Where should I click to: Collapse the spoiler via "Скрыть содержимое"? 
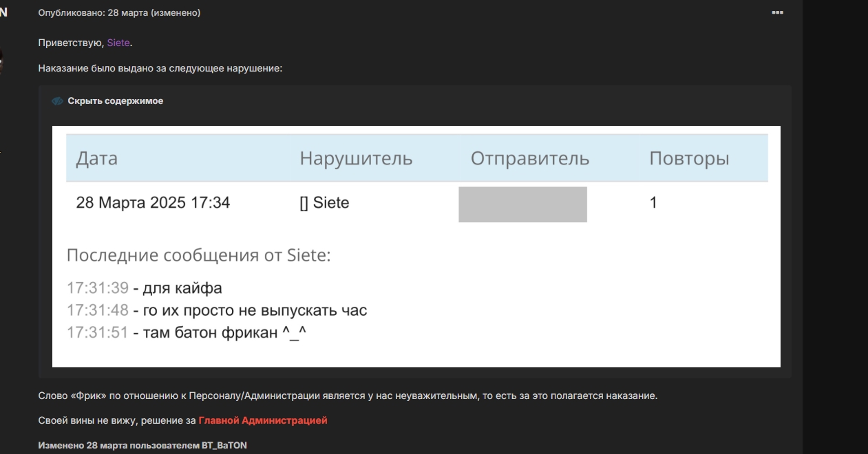[x=114, y=100]
